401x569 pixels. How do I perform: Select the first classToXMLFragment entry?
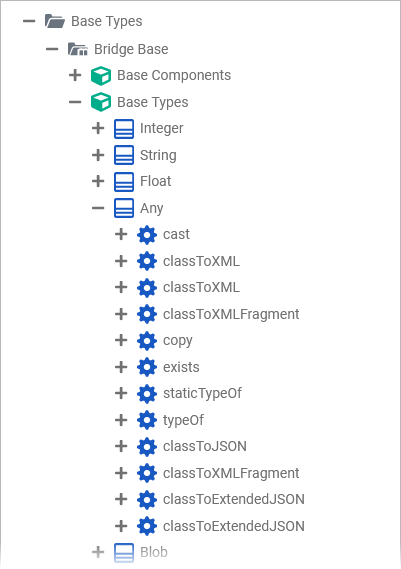click(x=231, y=314)
